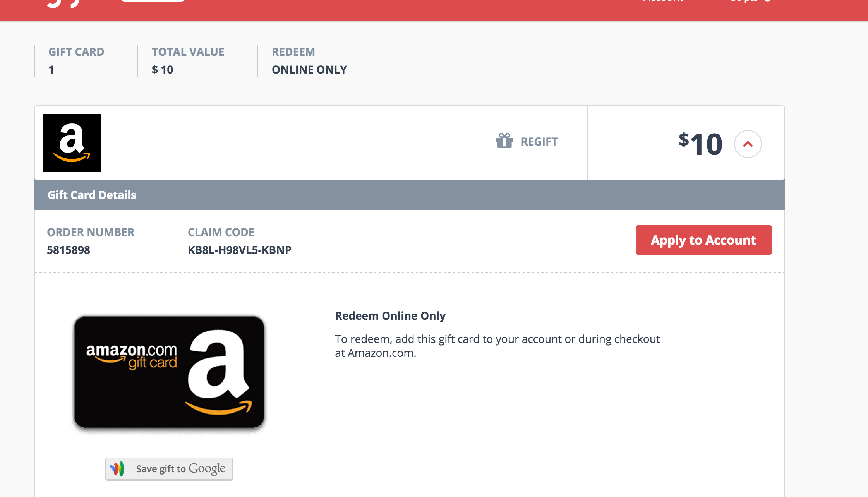Click the REGIFT text link
The width and height of the screenshot is (868, 497).
pos(539,142)
